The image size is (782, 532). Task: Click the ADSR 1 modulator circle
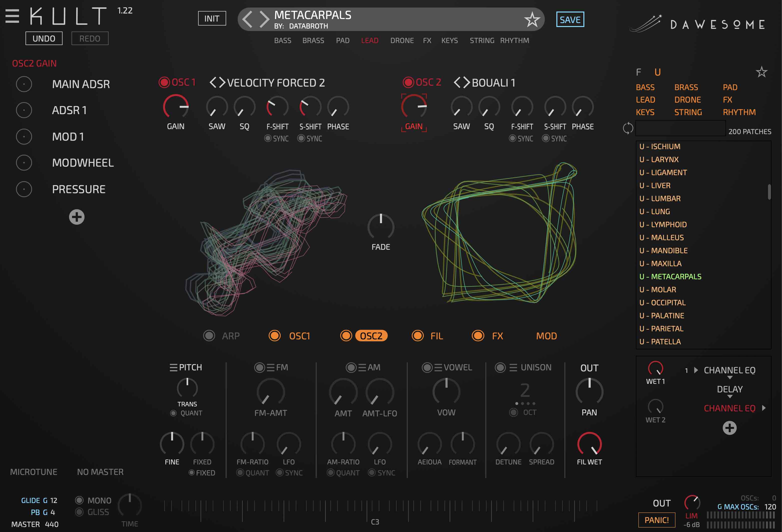tap(24, 110)
